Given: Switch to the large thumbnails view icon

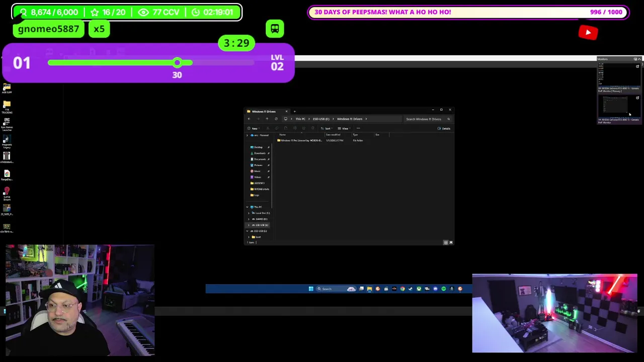Looking at the screenshot, I should (451, 242).
